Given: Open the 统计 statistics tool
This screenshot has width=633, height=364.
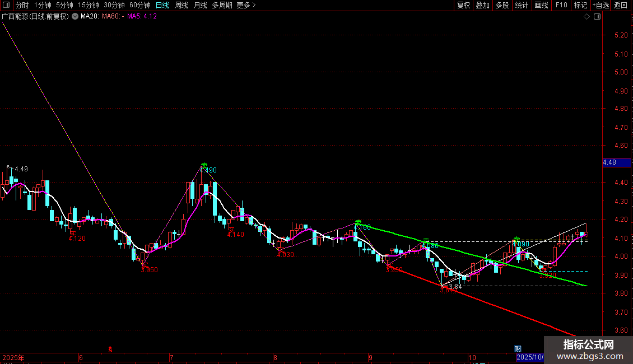Looking at the screenshot, I should [x=521, y=5].
